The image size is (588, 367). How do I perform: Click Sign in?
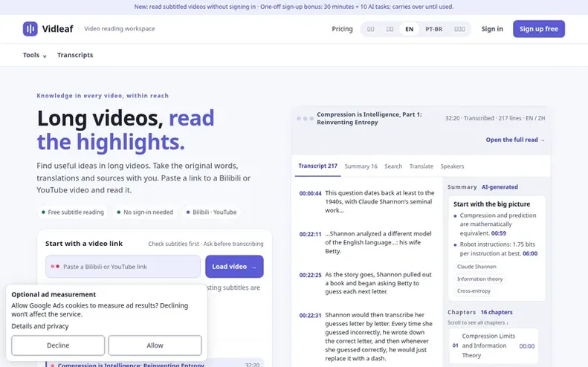[x=492, y=29]
